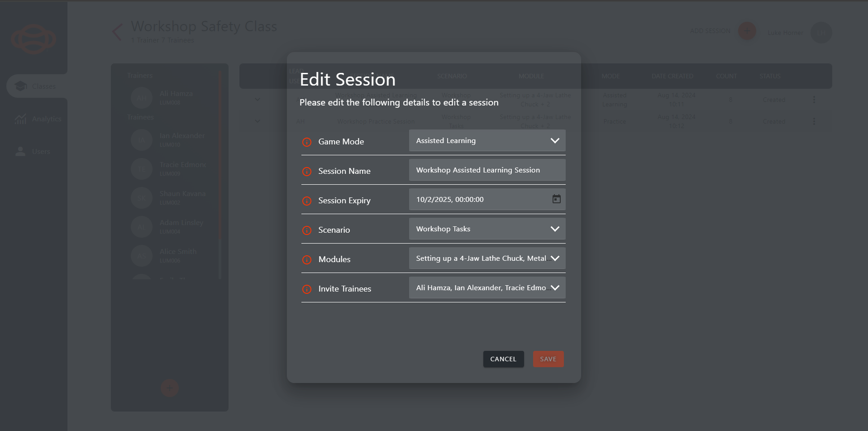
Task: Open the calendar picker for Session Expiry
Action: (556, 199)
